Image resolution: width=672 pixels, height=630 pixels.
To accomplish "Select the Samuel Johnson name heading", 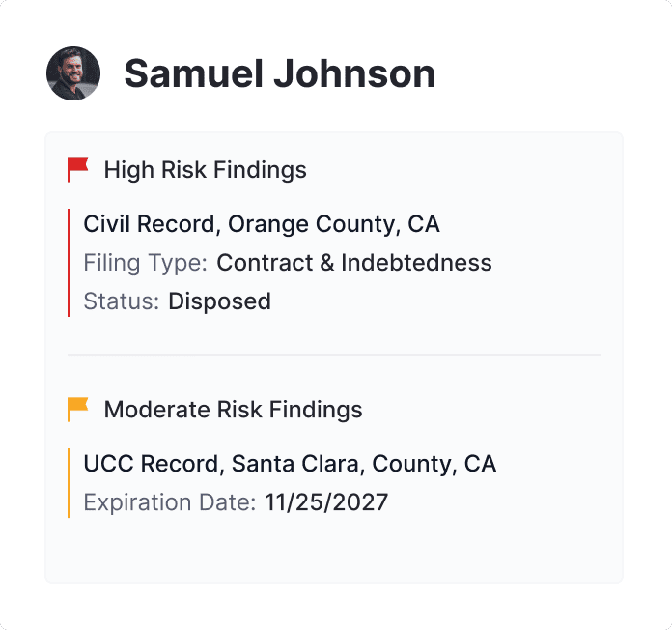I will coord(279,73).
